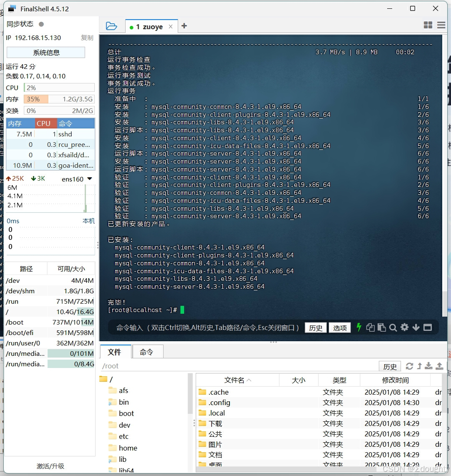Click the scroll-to-bottom down arrow icon
This screenshot has height=476, width=451.
(x=416, y=327)
